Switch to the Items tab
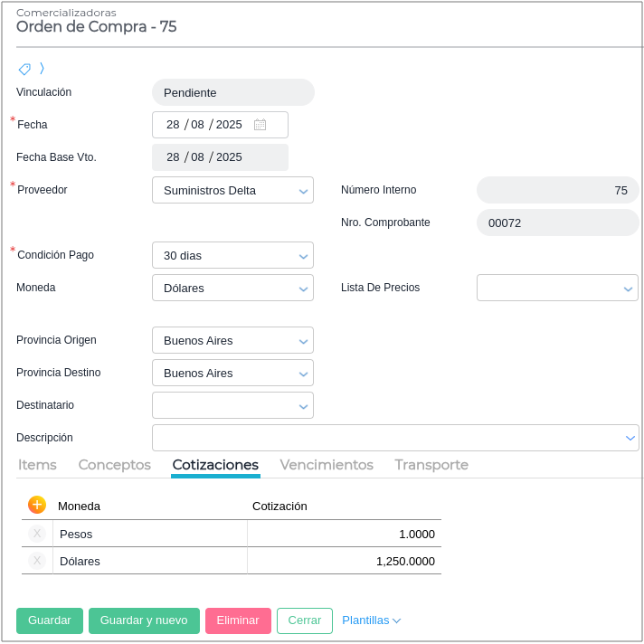Image resolution: width=644 pixels, height=644 pixels. (x=37, y=465)
